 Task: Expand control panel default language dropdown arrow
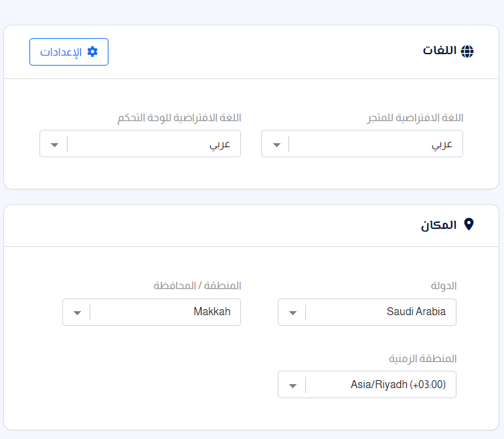click(x=55, y=145)
